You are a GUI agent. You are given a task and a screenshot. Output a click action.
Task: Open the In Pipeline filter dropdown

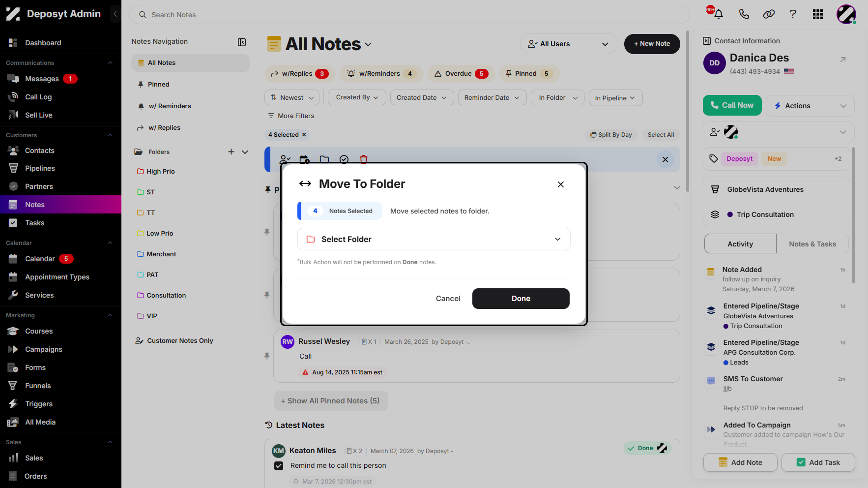(x=615, y=97)
